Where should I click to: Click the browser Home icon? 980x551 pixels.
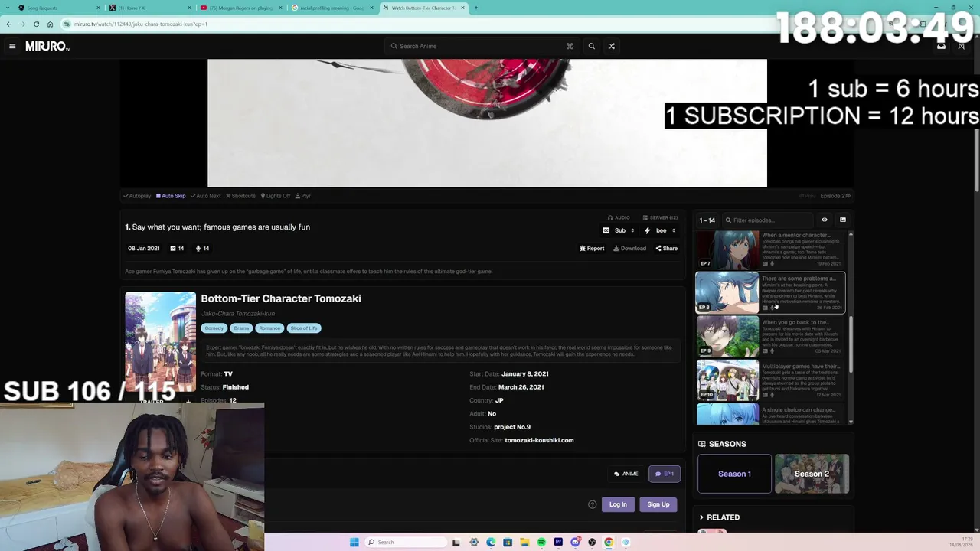[50, 24]
